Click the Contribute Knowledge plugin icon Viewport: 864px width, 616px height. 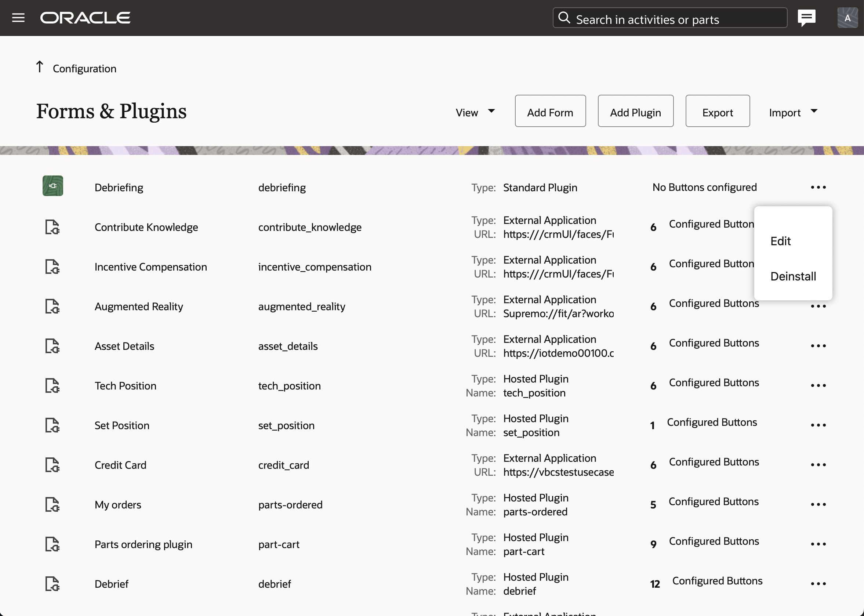click(x=52, y=227)
